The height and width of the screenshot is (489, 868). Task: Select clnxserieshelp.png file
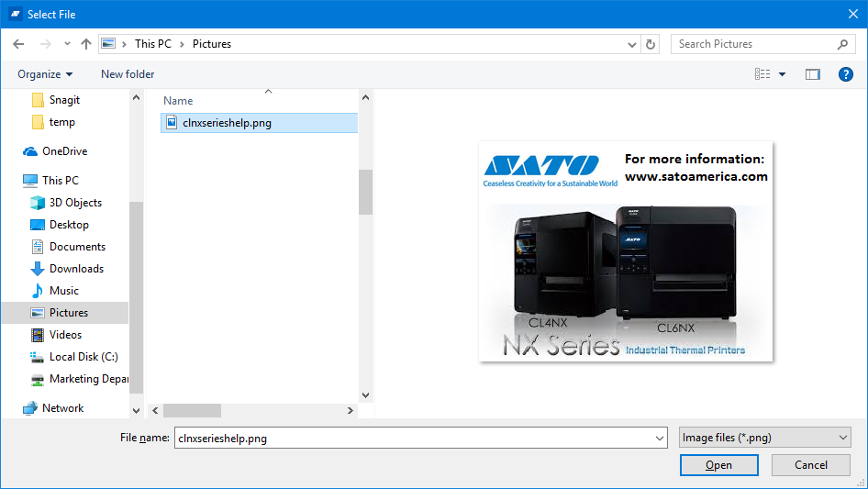259,123
